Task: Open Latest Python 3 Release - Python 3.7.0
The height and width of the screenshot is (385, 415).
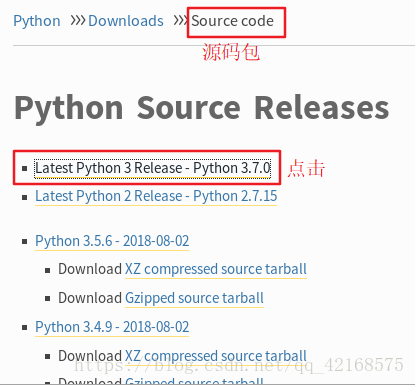Action: pyautogui.click(x=153, y=168)
